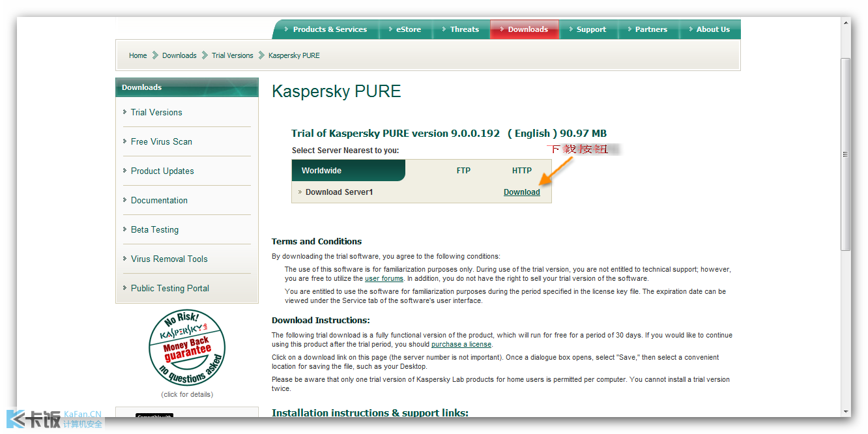This screenshot has height=434, width=868.
Task: Open Beta Testing in the sidebar
Action: 154,230
